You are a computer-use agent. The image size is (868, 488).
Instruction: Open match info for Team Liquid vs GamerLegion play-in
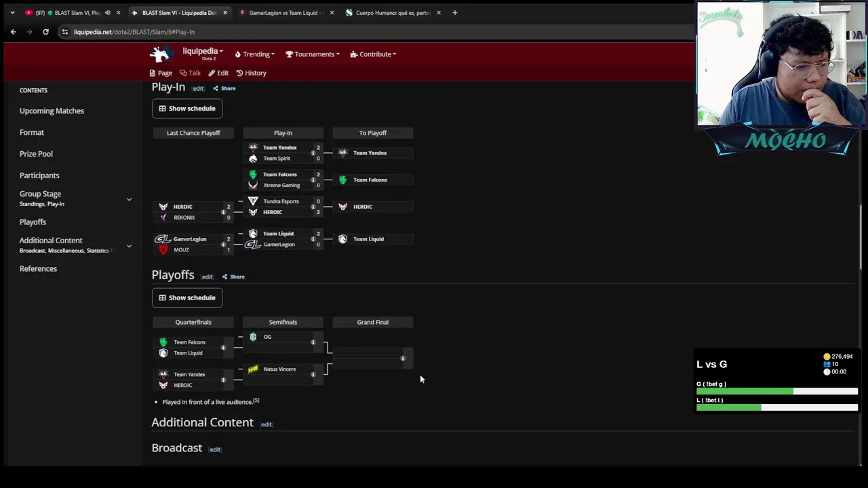pos(313,239)
